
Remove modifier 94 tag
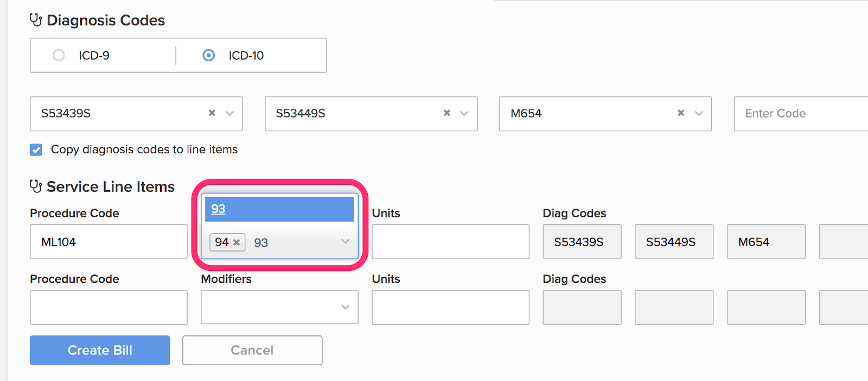[237, 243]
